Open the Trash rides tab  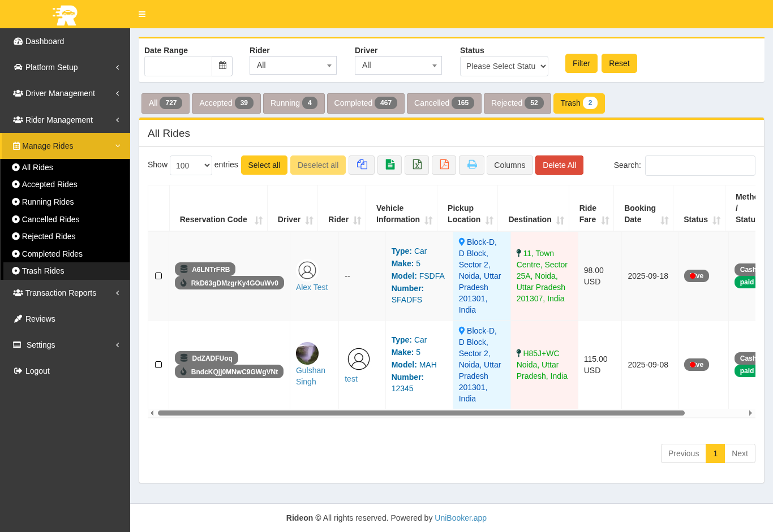[578, 103]
